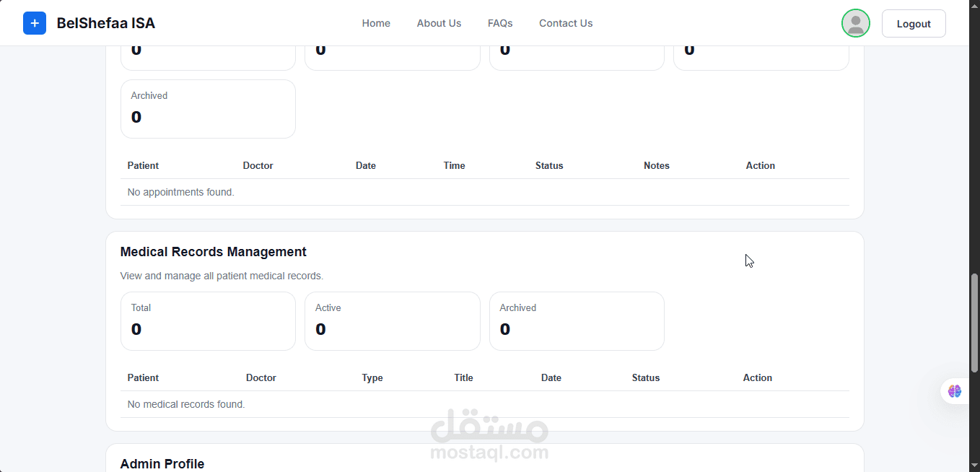
Task: Select the medical records Total card
Action: (208, 320)
